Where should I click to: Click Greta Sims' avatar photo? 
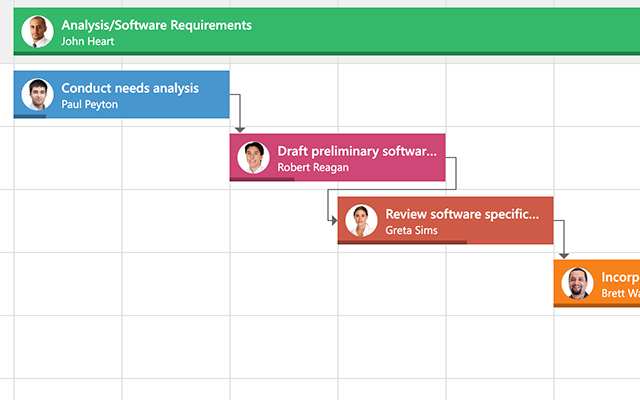click(361, 220)
